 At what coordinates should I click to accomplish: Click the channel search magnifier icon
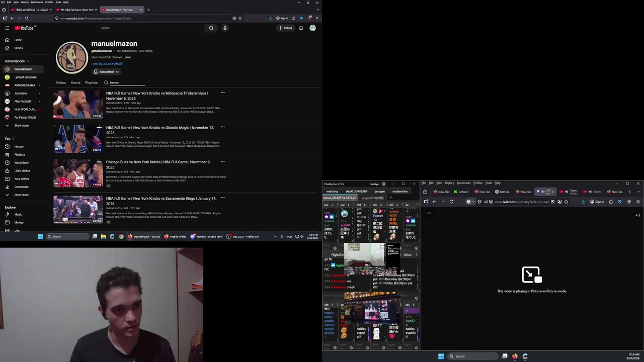[x=106, y=82]
